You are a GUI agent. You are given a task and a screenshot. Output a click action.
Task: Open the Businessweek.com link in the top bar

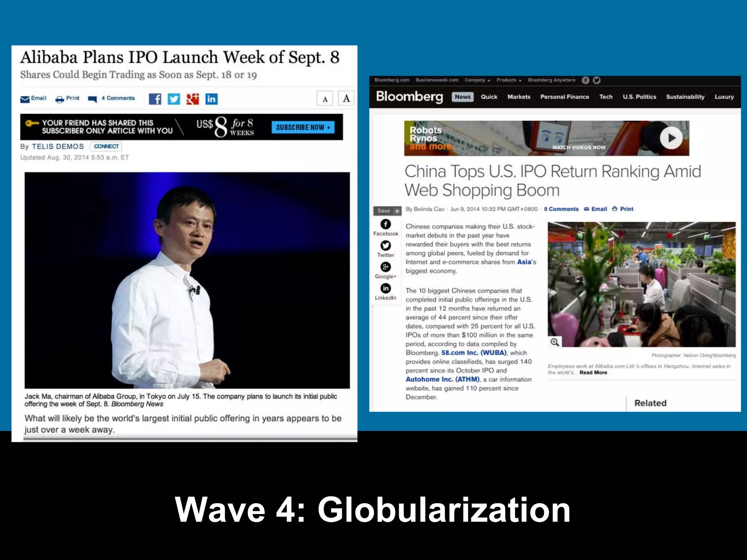click(x=437, y=80)
